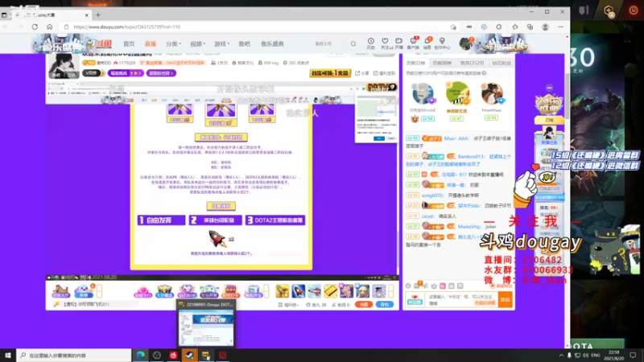644x362 pixels.
Task: Toggle the system tray volume icon
Action: [585, 355]
